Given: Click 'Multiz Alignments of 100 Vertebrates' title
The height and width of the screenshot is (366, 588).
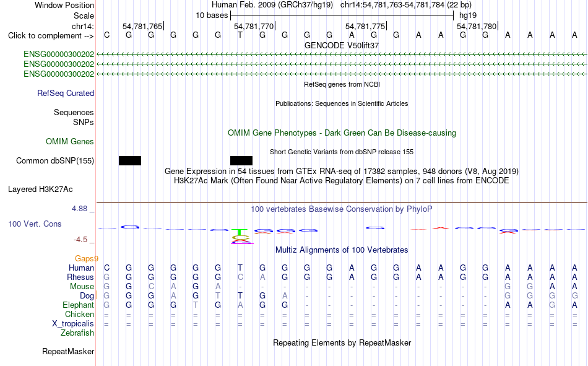Looking at the screenshot, I should click(342, 250).
